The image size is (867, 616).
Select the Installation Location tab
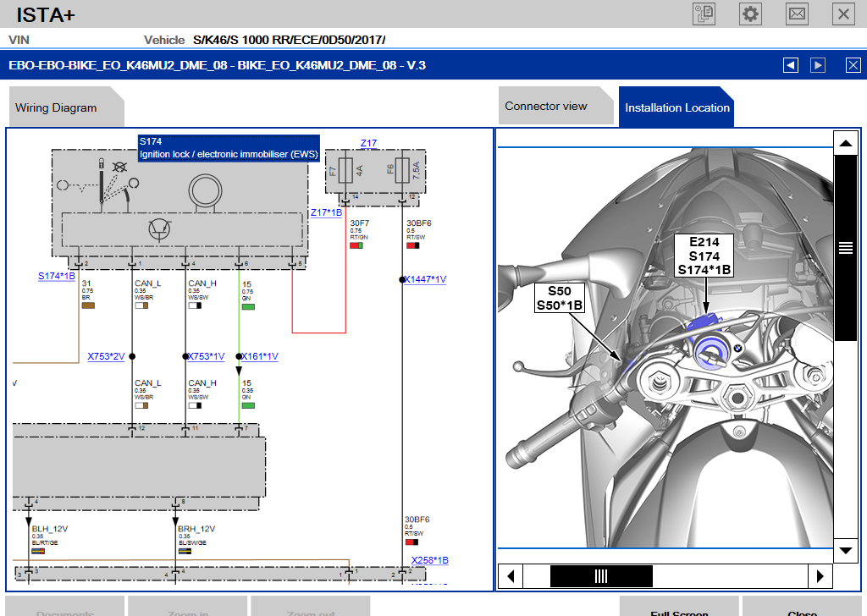(676, 107)
